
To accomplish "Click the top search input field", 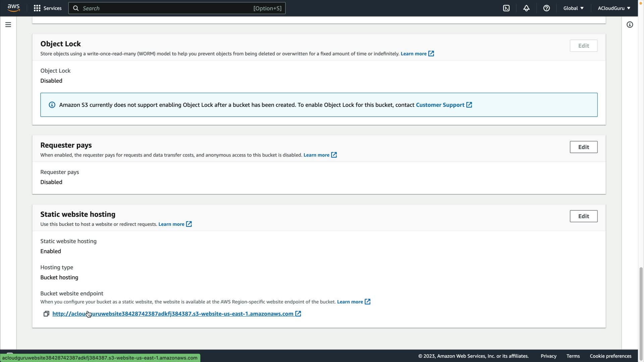I will point(168,8).
